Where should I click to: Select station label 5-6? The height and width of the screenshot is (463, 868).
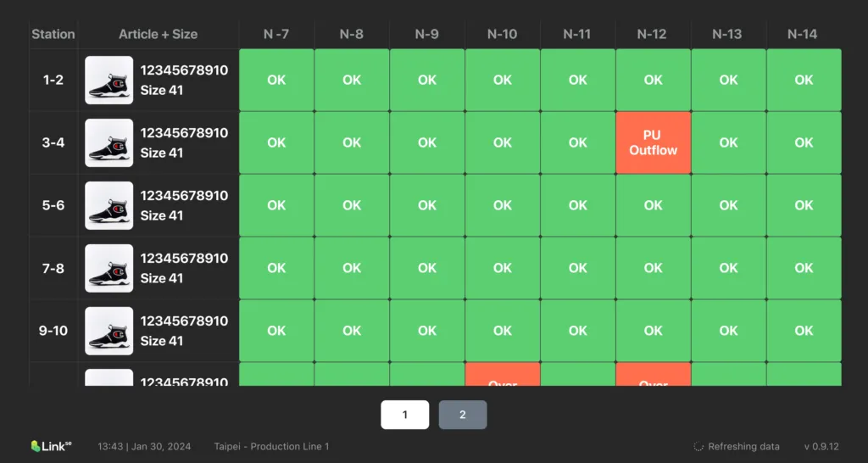coord(53,205)
